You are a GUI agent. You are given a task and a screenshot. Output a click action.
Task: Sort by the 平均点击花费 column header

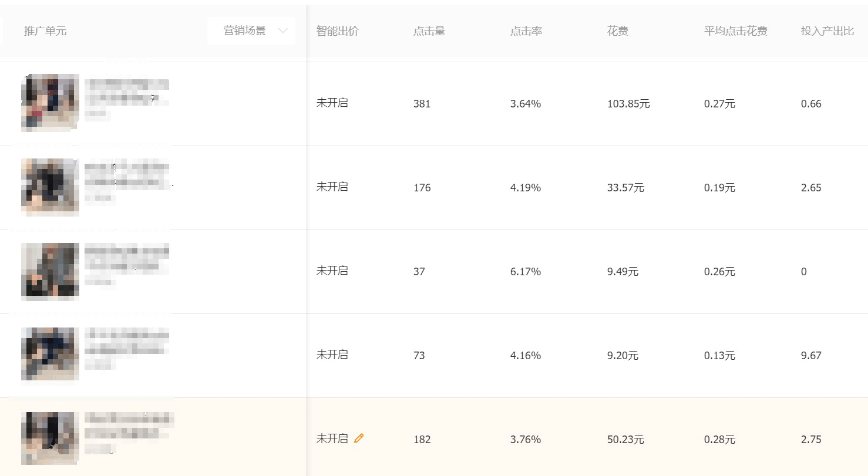736,31
